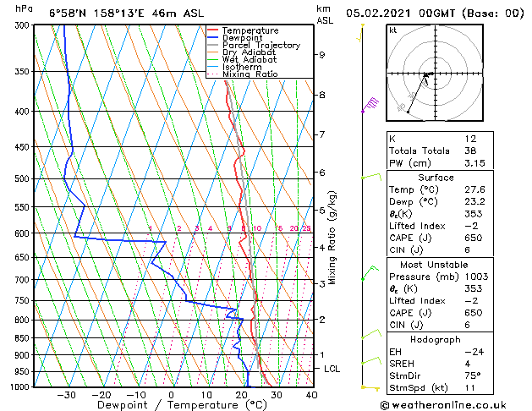Select the 'Isotherm' legend label
Viewport: 532px width, 411px height.
click(x=242, y=67)
